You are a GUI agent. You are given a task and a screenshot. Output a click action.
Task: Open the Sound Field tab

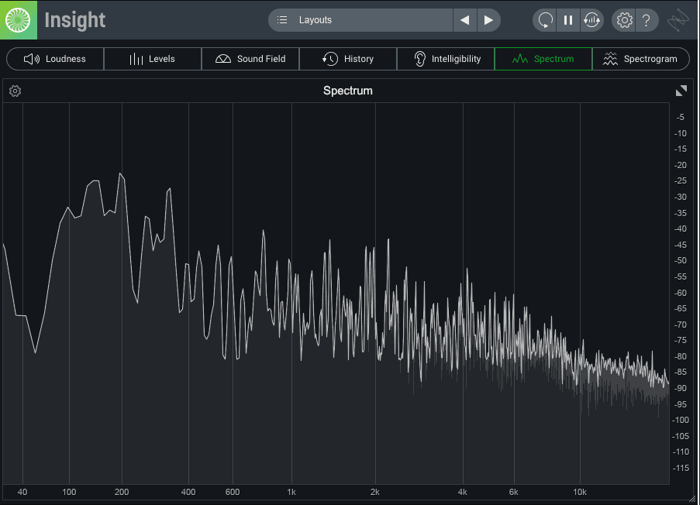[250, 59]
